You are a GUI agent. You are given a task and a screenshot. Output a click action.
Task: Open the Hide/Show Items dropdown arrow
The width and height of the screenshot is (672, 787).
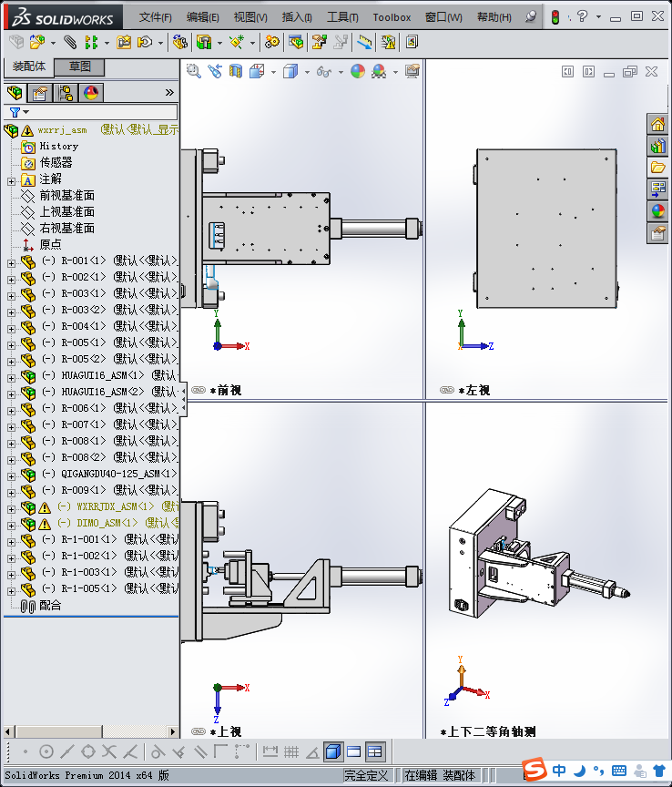tap(341, 72)
